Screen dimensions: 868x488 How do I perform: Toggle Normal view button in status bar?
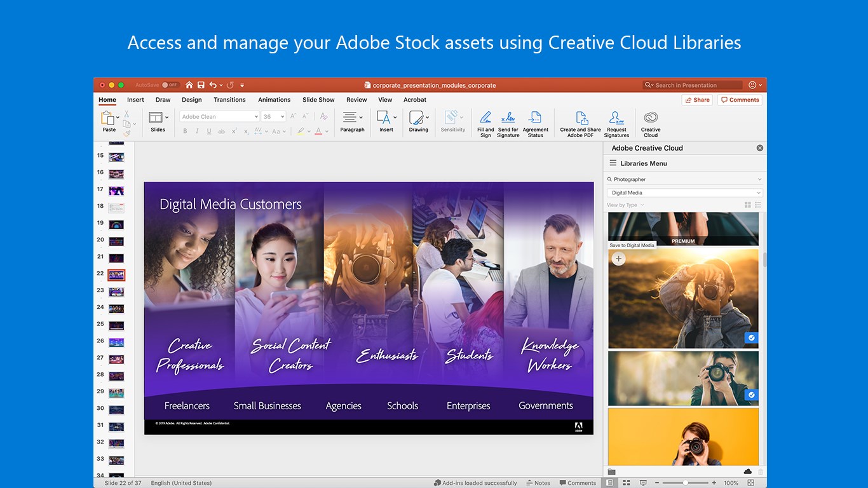click(x=610, y=483)
